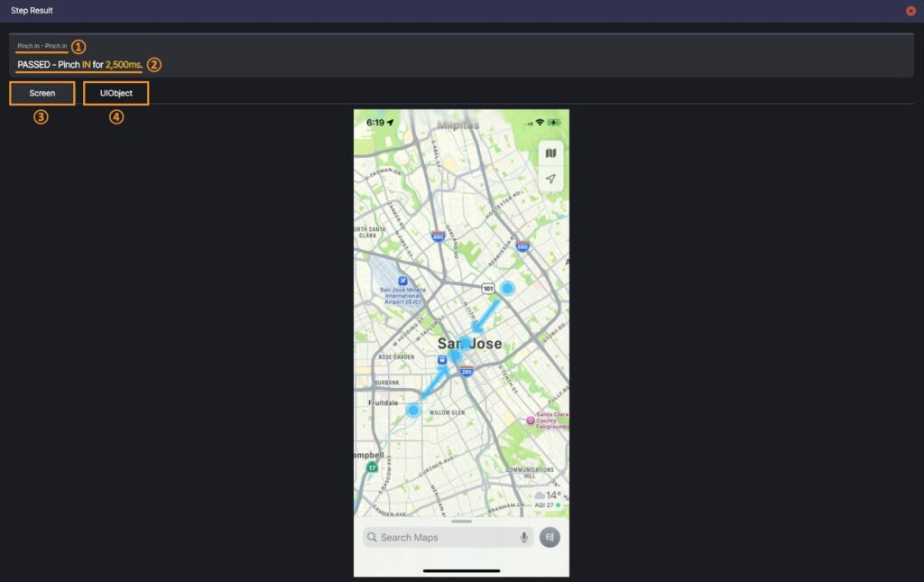Click the microphone icon in search bar
This screenshot has height=582, width=924.
click(523, 537)
